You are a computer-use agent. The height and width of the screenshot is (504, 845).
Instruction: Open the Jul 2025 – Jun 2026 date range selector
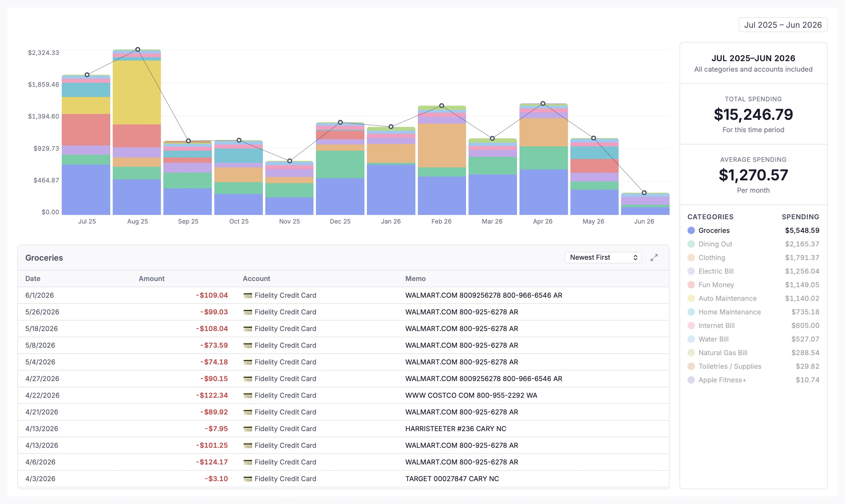click(x=783, y=25)
